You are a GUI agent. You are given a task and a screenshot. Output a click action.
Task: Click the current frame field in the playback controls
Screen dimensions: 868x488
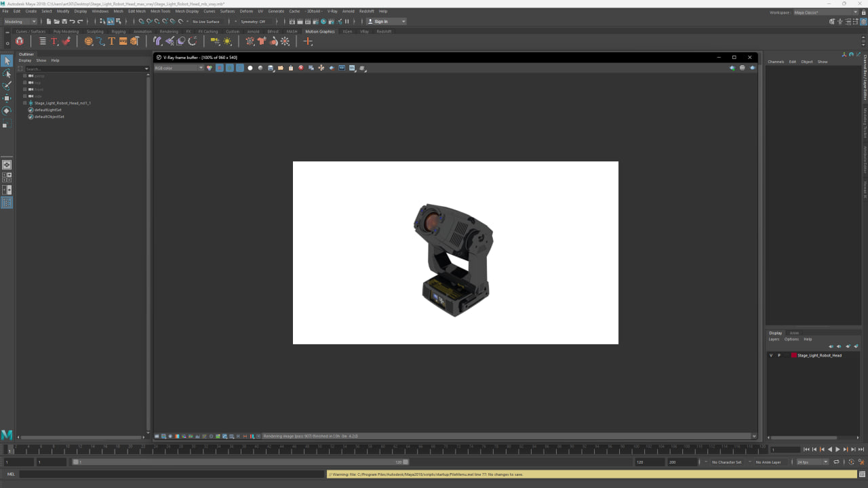click(x=785, y=449)
